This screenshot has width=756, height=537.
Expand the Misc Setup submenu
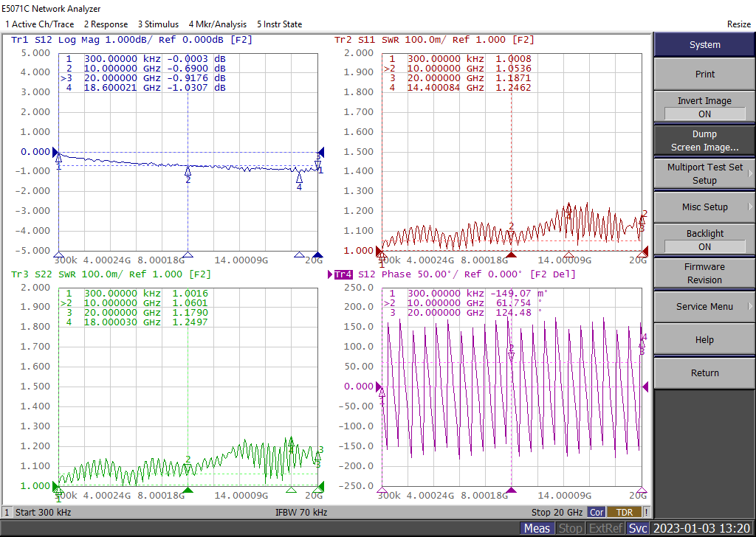tap(704, 207)
